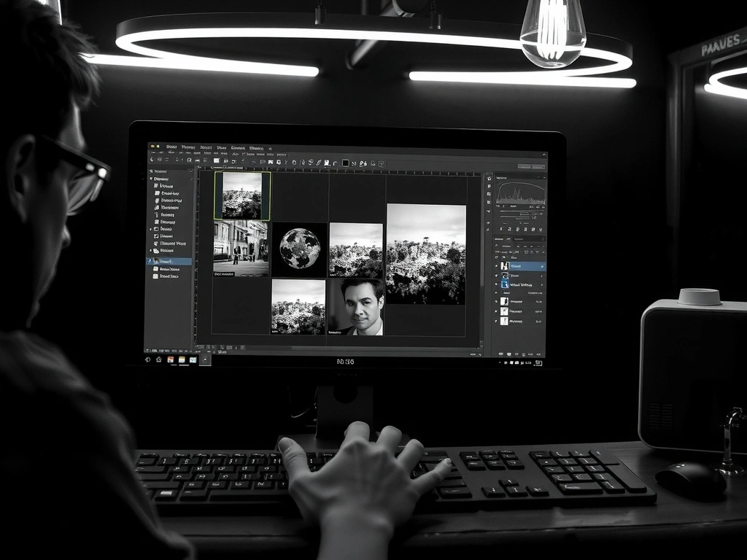Open the dropdown at top of layers panel
The width and height of the screenshot is (747, 560).
coord(529,239)
